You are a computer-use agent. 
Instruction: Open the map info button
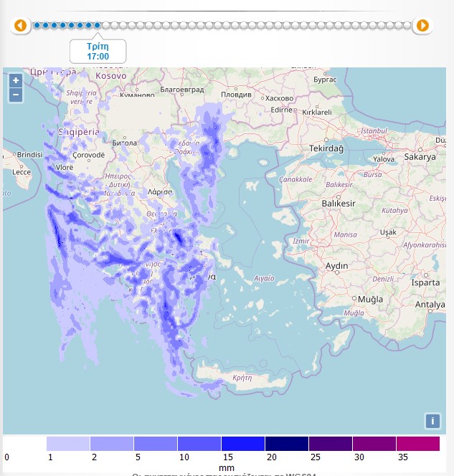click(432, 421)
